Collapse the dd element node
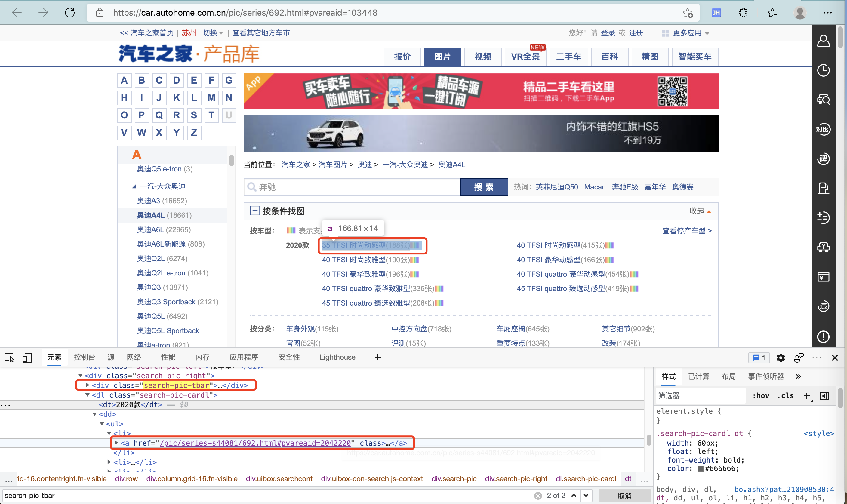This screenshot has width=847, height=504. point(95,414)
